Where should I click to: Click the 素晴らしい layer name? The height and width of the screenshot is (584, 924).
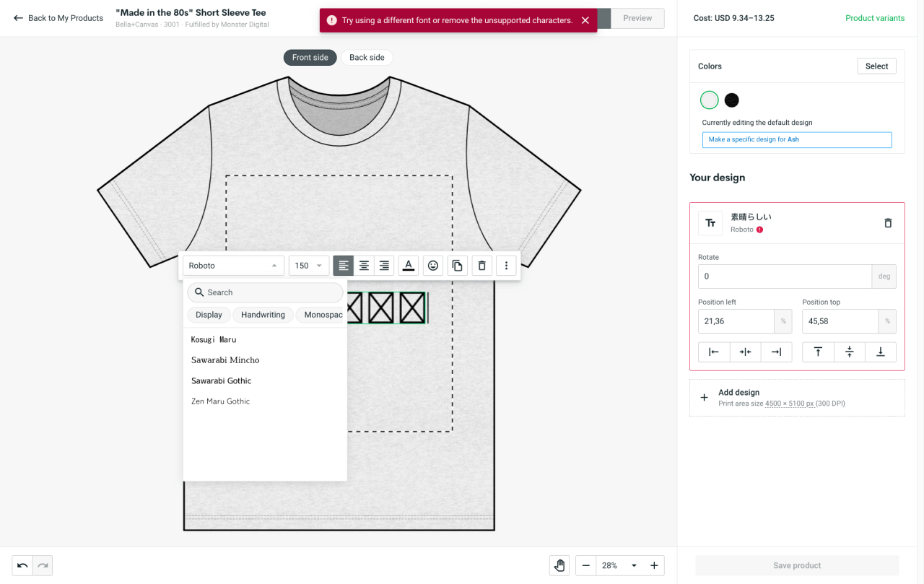tap(751, 217)
